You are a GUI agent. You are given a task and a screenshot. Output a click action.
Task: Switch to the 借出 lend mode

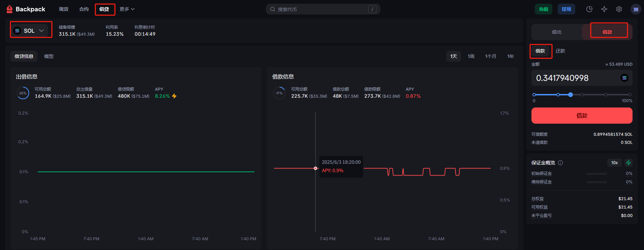click(x=556, y=32)
